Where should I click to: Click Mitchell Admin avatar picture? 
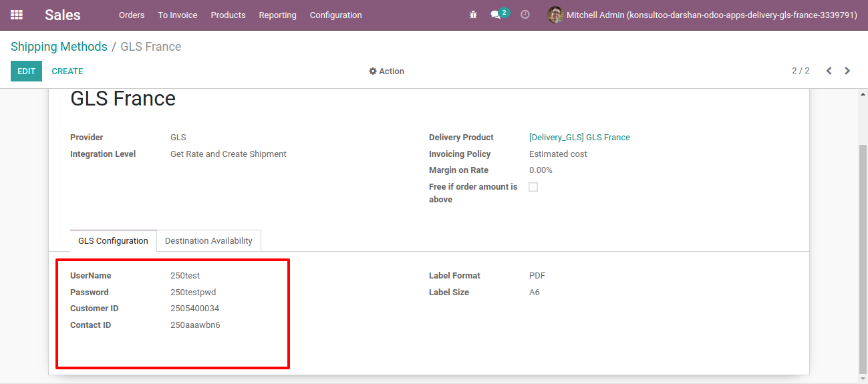(x=555, y=15)
